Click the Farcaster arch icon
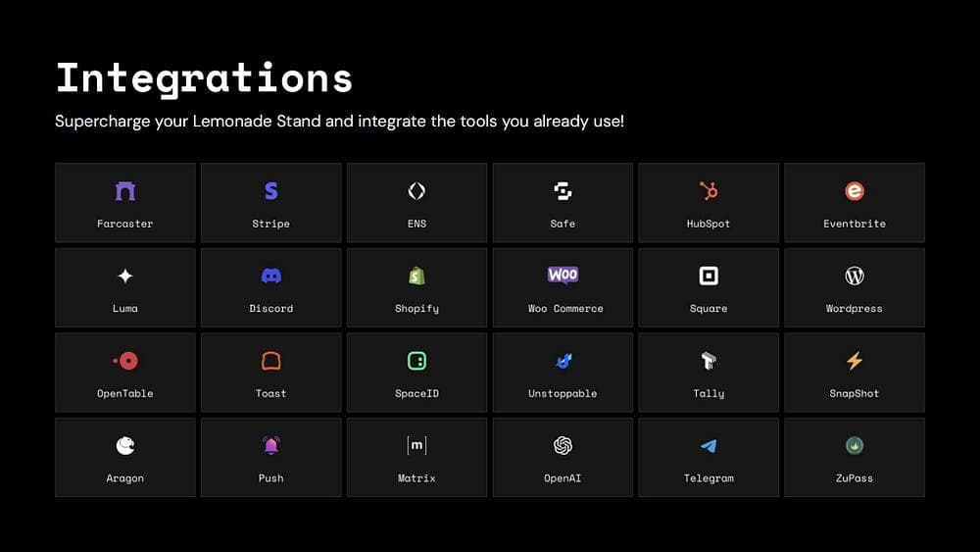Screen dimensions: 980x552 point(125,190)
